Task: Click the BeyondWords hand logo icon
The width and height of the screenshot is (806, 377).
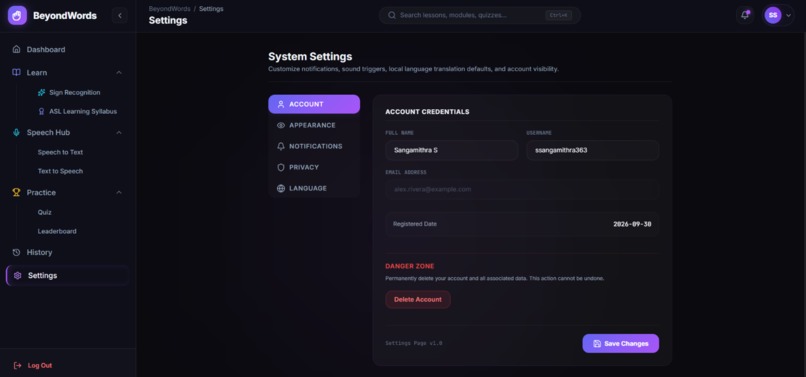Action: 17,15
